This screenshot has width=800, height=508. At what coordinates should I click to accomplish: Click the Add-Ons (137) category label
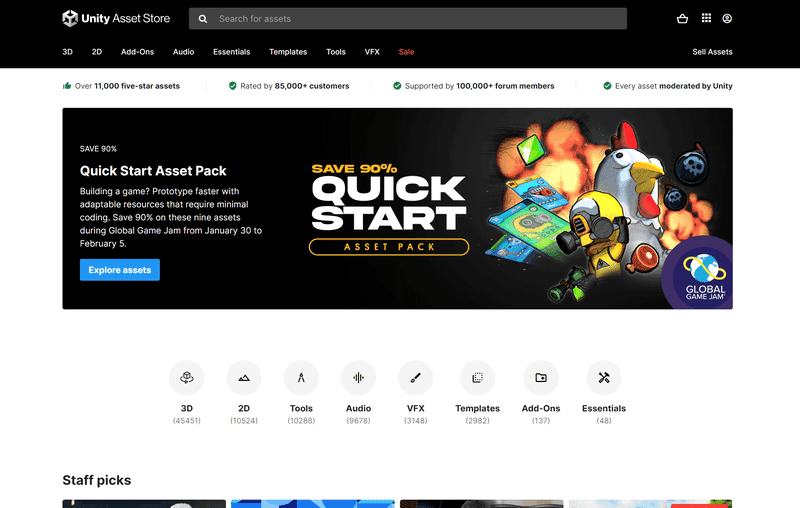[x=541, y=414]
